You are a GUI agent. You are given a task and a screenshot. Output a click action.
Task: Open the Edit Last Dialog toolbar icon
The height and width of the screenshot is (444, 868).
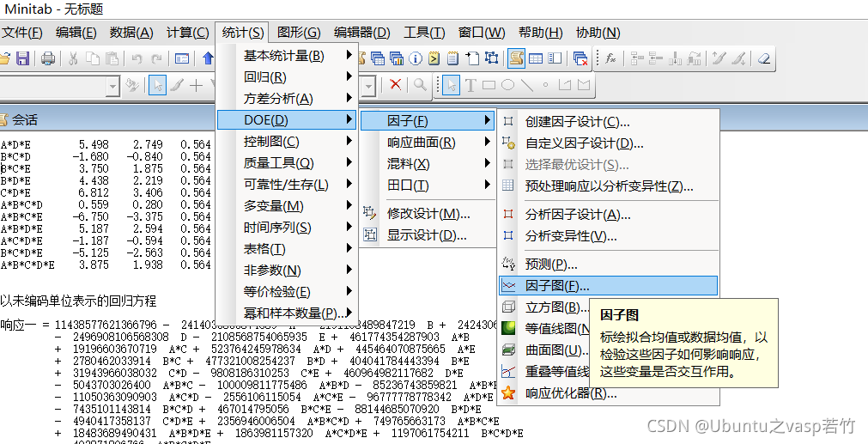tap(181, 58)
